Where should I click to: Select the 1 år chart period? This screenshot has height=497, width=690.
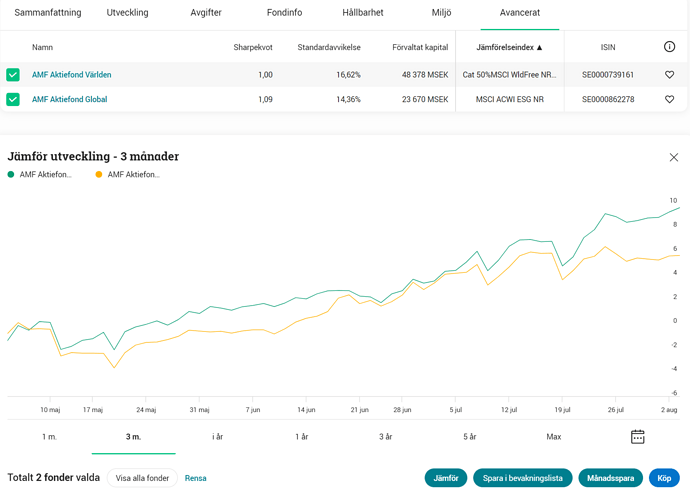pos(301,437)
